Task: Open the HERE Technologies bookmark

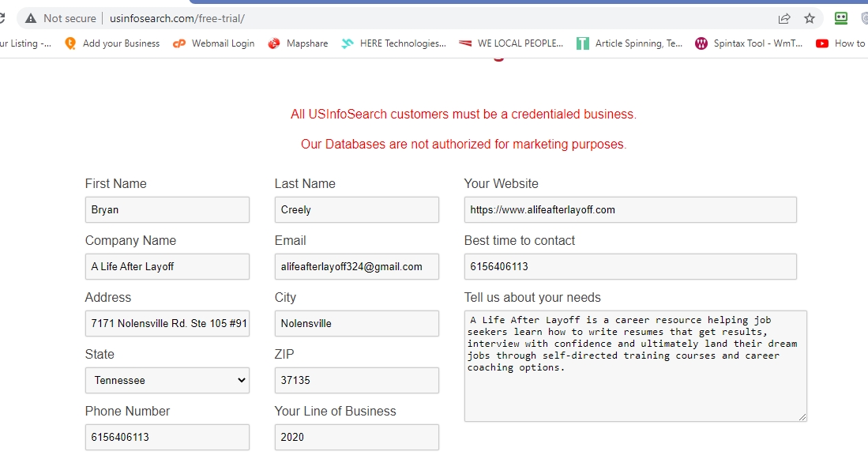Action: coord(394,43)
